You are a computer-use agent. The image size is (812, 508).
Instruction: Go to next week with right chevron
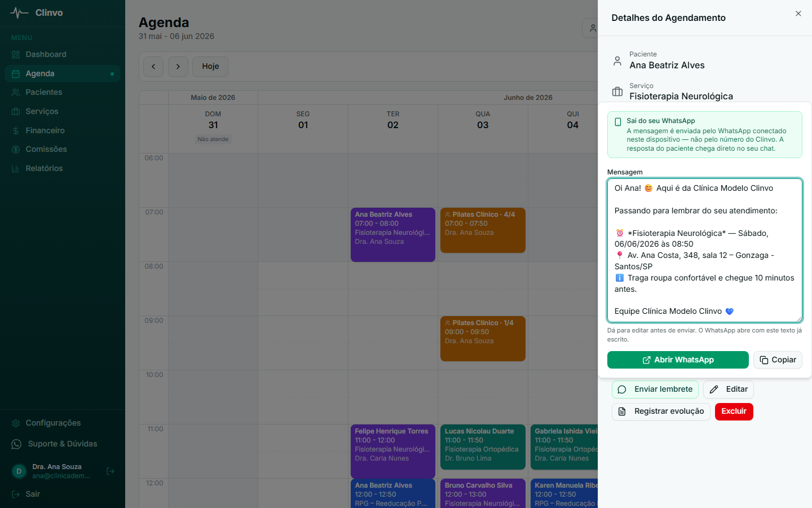click(178, 67)
